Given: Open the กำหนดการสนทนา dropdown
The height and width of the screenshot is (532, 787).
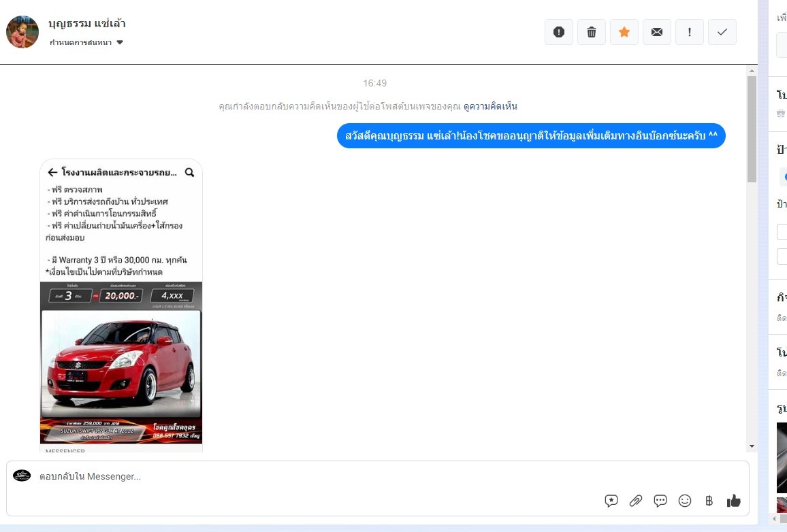Looking at the screenshot, I should (x=86, y=43).
